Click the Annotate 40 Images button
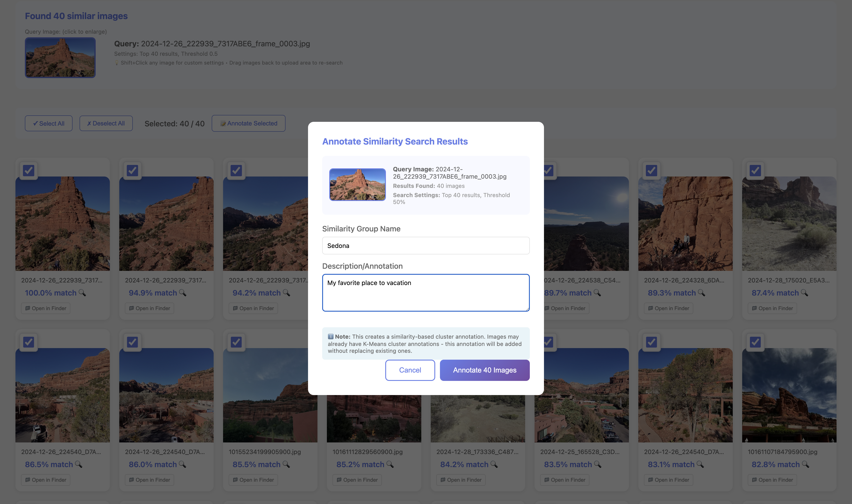 tap(485, 370)
